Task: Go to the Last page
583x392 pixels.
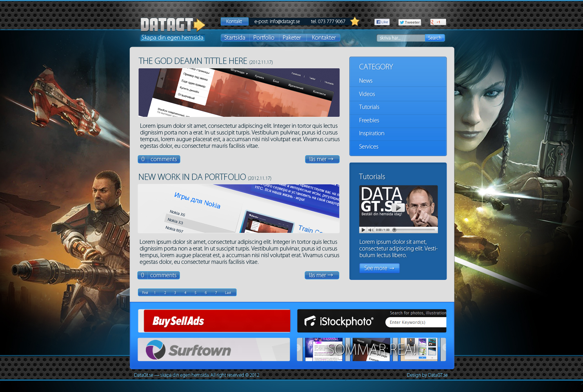Action: click(x=228, y=292)
